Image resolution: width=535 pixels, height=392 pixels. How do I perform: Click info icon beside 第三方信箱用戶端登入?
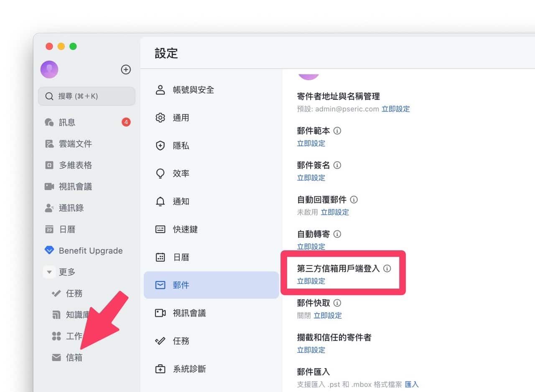[387, 268]
